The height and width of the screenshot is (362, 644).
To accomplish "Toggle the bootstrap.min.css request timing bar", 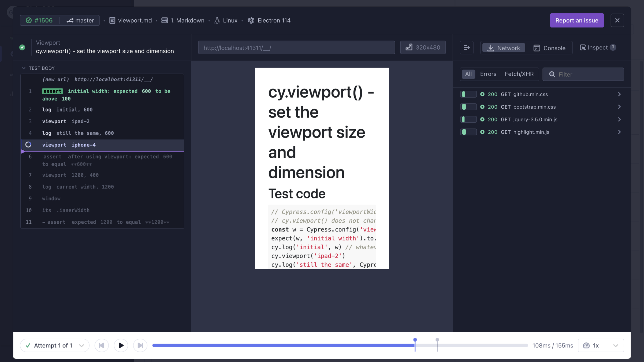I will coord(468,107).
